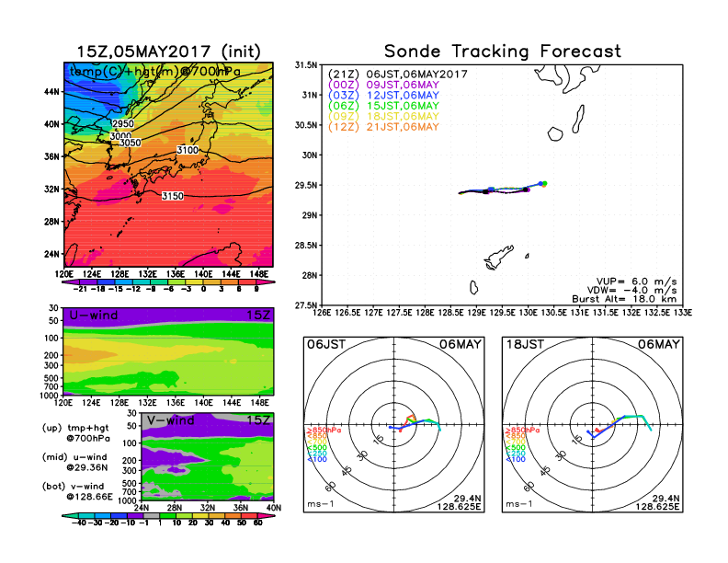This screenshot has height=563, width=728.
Task: Click the "Burst Alt= 18.0 km" value
Action: tap(624, 299)
